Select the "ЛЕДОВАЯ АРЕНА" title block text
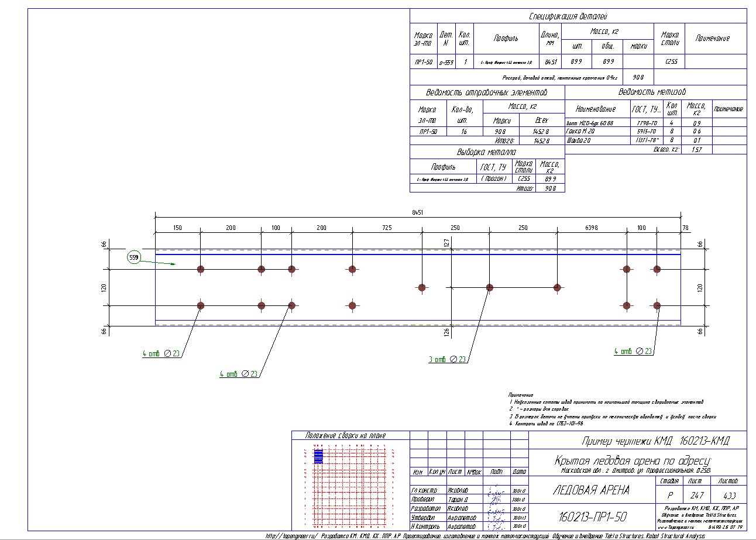Viewport: 756px width, 540px height. (x=592, y=490)
